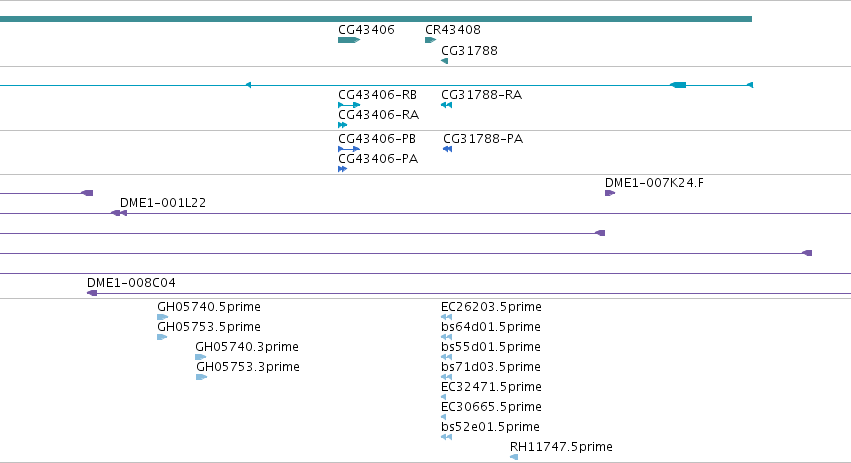Click the teal arrow glyph beneath CR43408

[x=430, y=40]
